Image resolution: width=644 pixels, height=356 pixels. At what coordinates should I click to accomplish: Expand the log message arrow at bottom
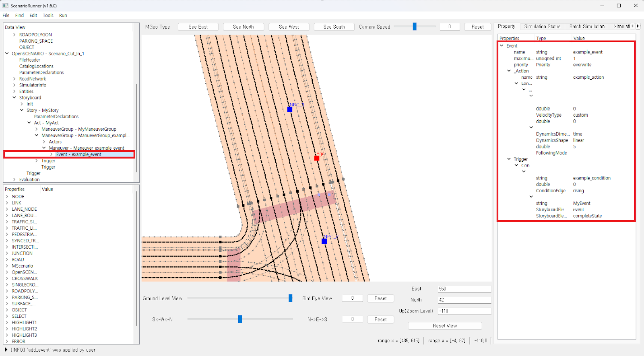pos(6,350)
